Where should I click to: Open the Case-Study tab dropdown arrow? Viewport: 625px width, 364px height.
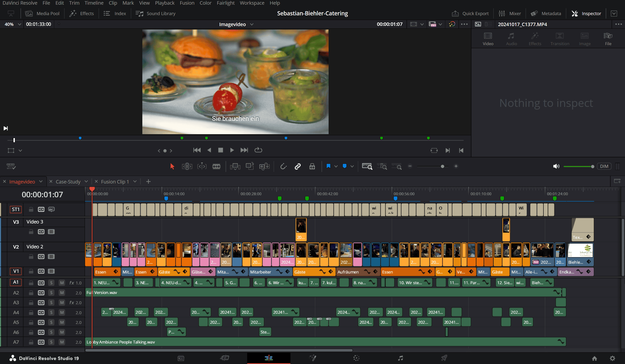(86, 181)
